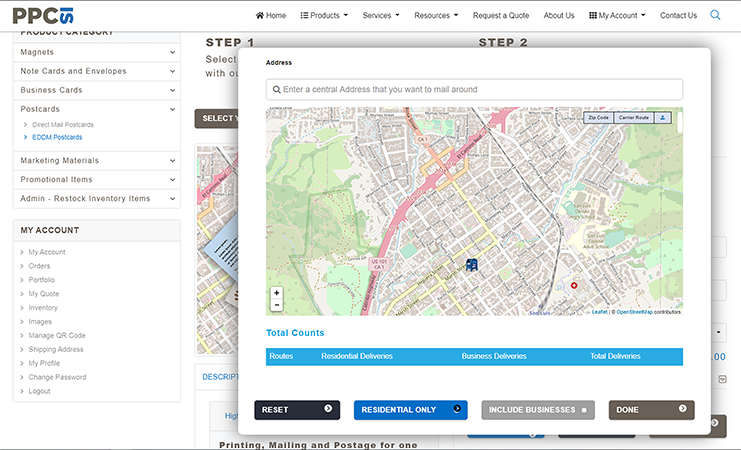Zoom out on the map with the minus button
741x450 pixels.
tap(276, 305)
